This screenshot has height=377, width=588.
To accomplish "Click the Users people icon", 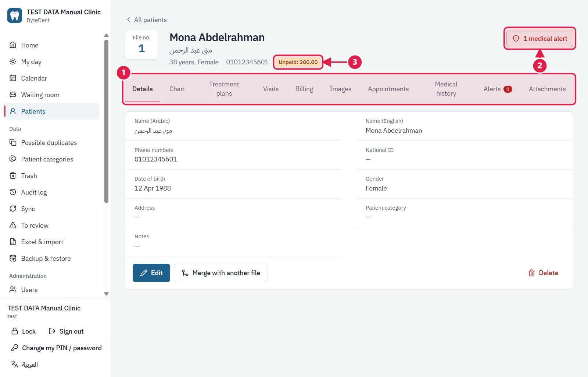I will tap(13, 289).
